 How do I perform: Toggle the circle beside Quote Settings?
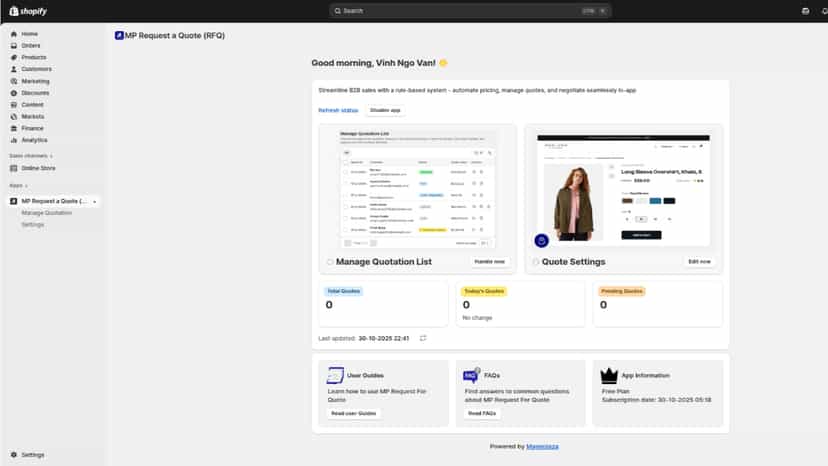tap(535, 262)
